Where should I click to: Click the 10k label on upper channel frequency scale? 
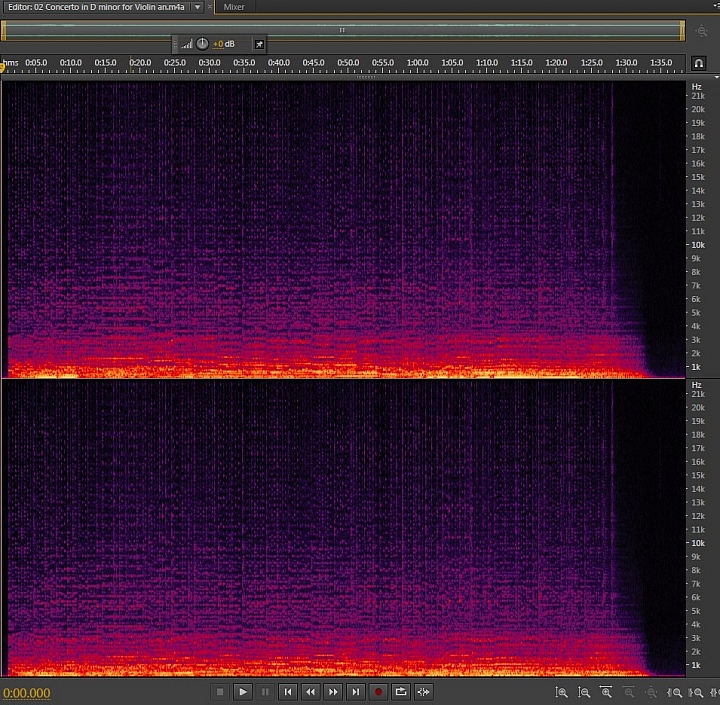pos(698,245)
